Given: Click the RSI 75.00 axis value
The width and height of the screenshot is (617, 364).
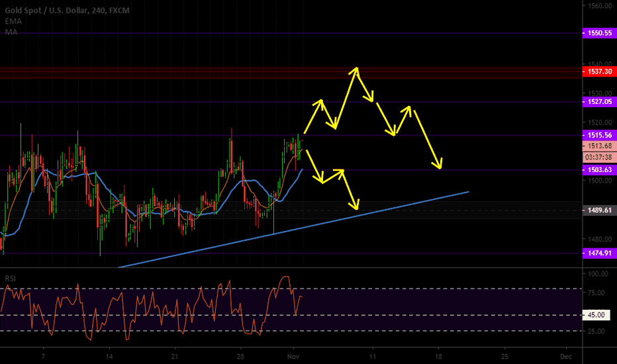Looking at the screenshot, I should coord(596,293).
